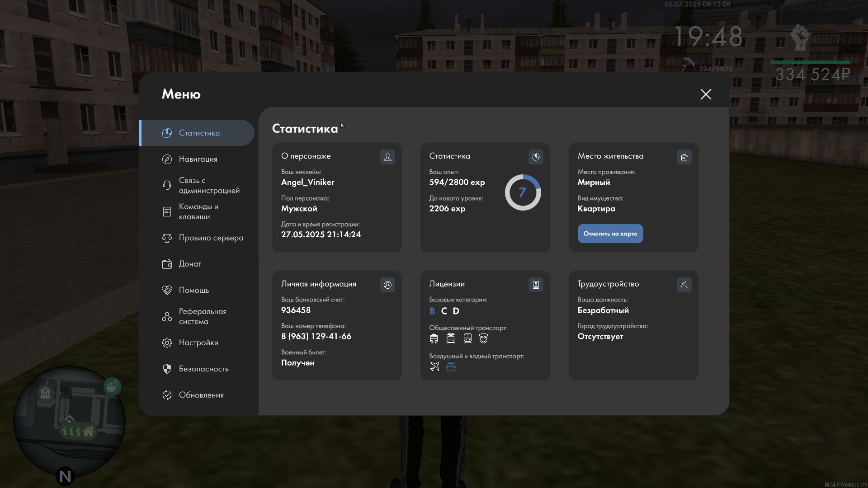Click the first bus public transport icon

434,338
